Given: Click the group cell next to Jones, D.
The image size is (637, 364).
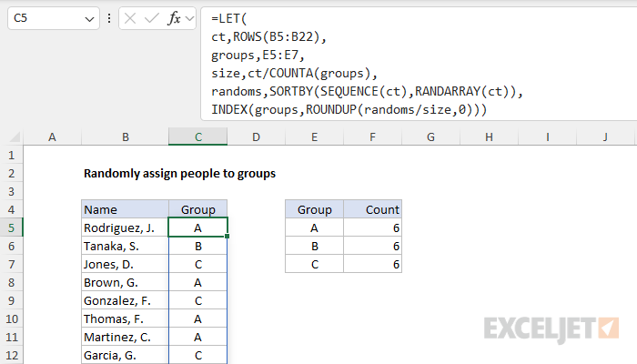Looking at the screenshot, I should [x=197, y=265].
